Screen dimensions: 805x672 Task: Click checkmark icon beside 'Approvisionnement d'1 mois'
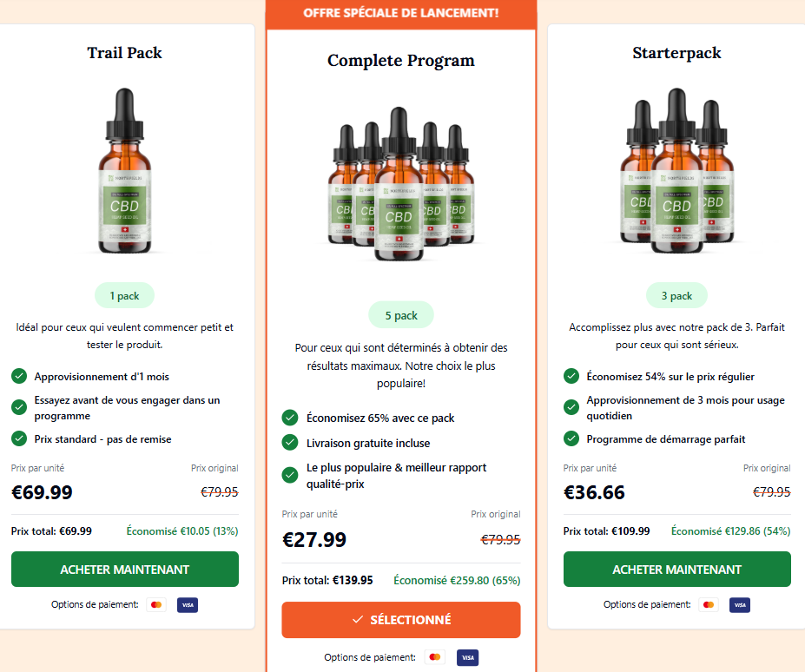pyautogui.click(x=19, y=376)
